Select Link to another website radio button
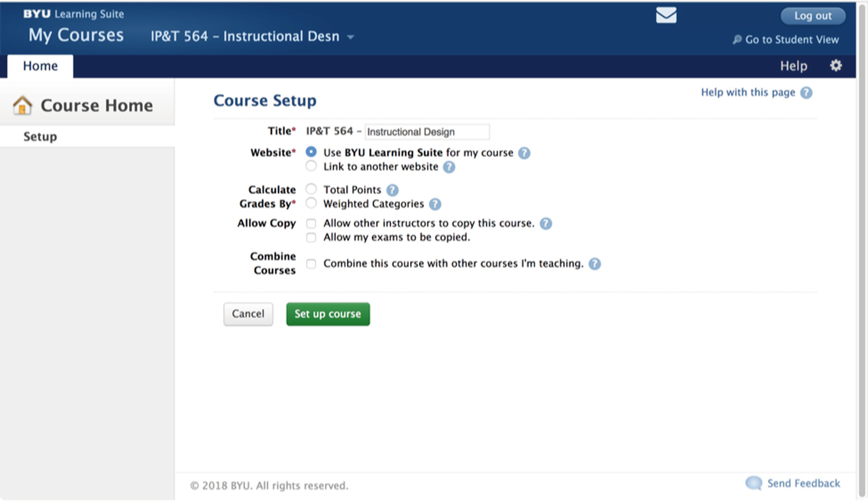This screenshot has height=501, width=868. point(311,167)
